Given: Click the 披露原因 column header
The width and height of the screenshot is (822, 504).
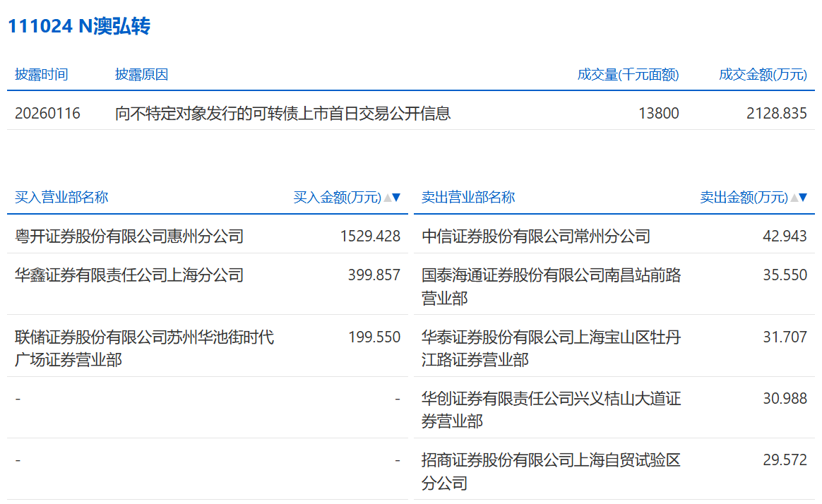Looking at the screenshot, I should 142,75.
